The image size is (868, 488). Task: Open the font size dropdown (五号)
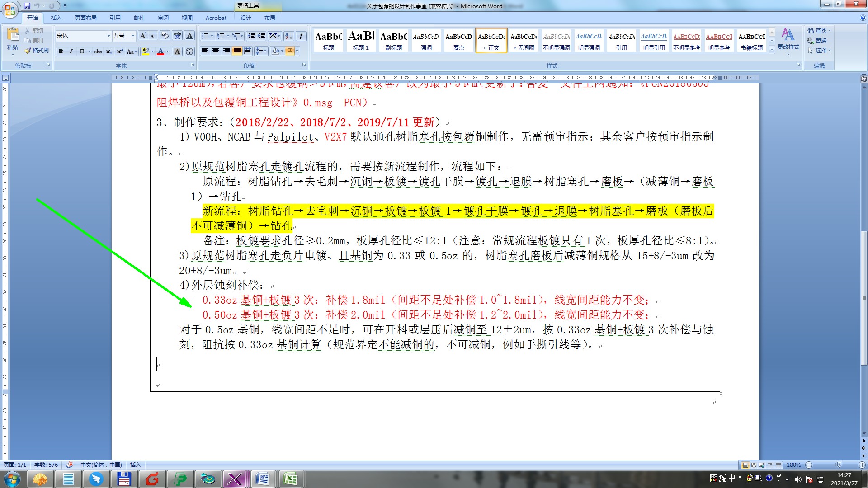pyautogui.click(x=133, y=36)
